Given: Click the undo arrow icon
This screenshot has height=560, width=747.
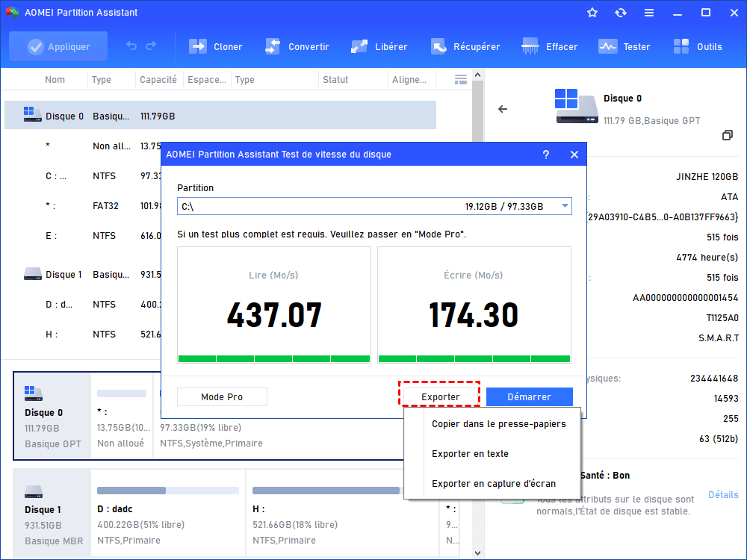Looking at the screenshot, I should coord(131,46).
